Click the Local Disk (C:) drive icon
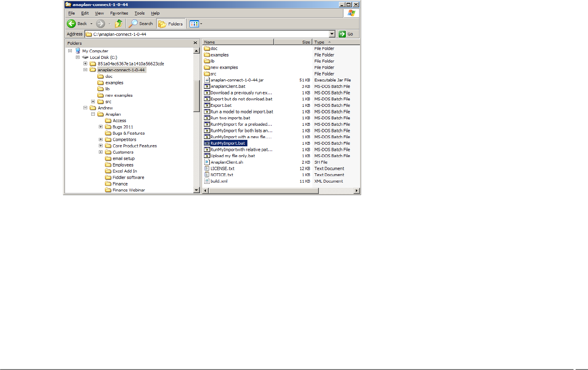The width and height of the screenshot is (588, 370). click(x=85, y=57)
